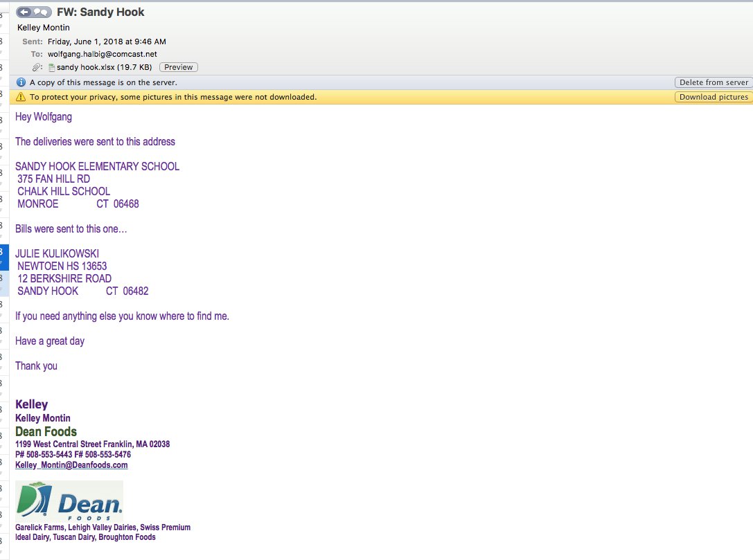
Task: Click the privacy warning message text
Action: (x=173, y=97)
